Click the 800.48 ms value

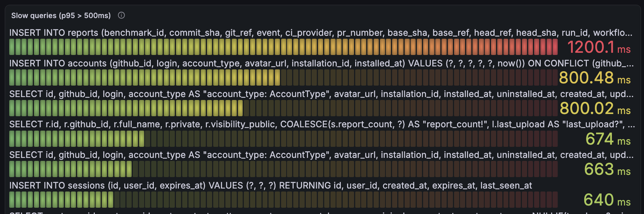(x=595, y=78)
